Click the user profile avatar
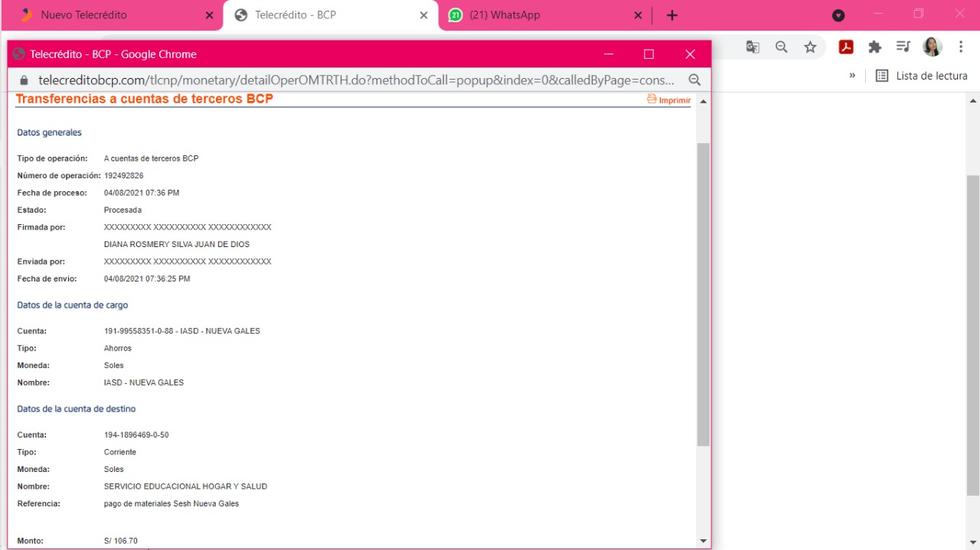 click(x=932, y=47)
